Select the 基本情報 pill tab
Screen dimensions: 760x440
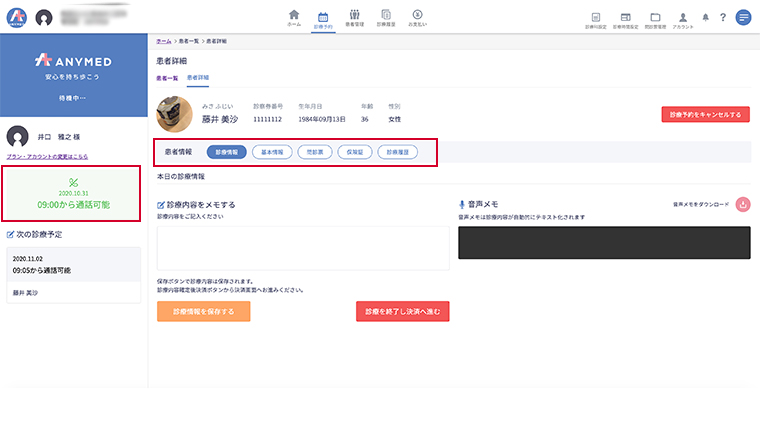pyautogui.click(x=270, y=153)
